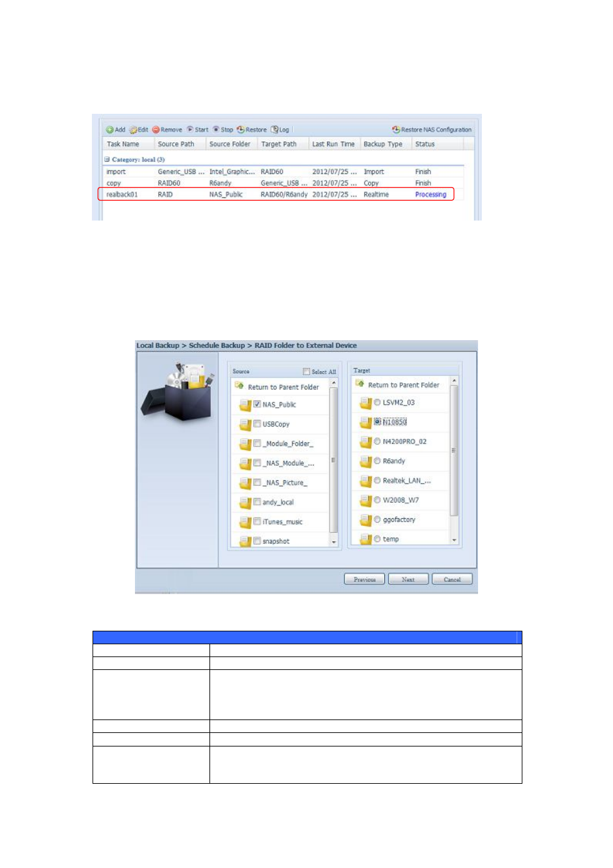
Task: Click the ggofactory folder icon
Action: 365,520
